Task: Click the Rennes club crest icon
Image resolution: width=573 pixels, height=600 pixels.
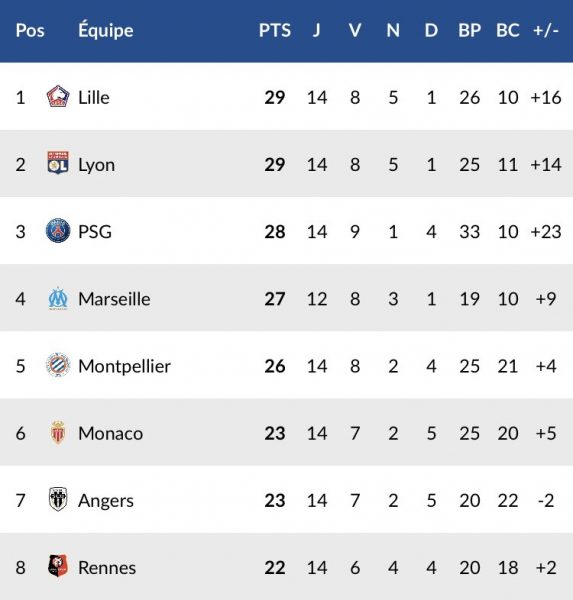Action: tap(58, 566)
